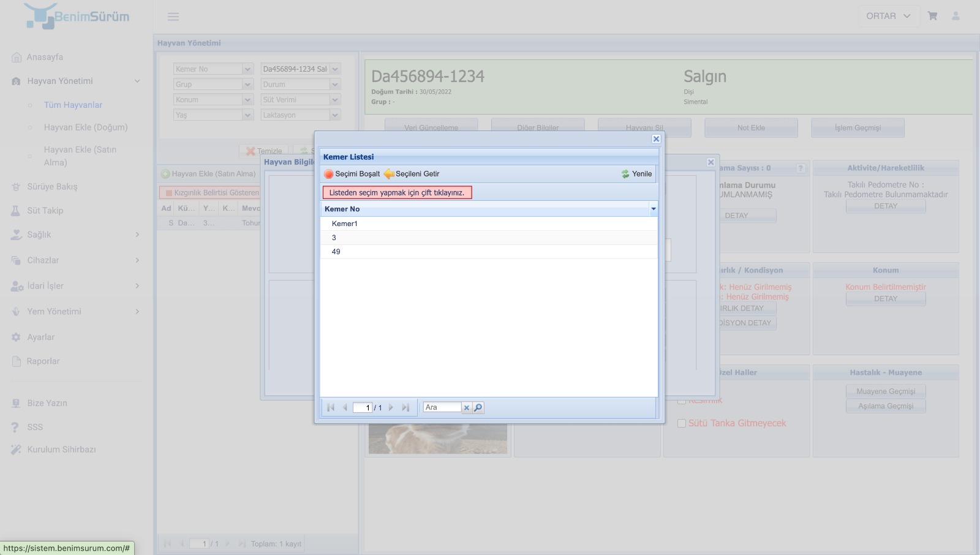Toggle Sütü Tanka Gitmeyecek checkbox
The height and width of the screenshot is (555, 980).
pyautogui.click(x=682, y=423)
